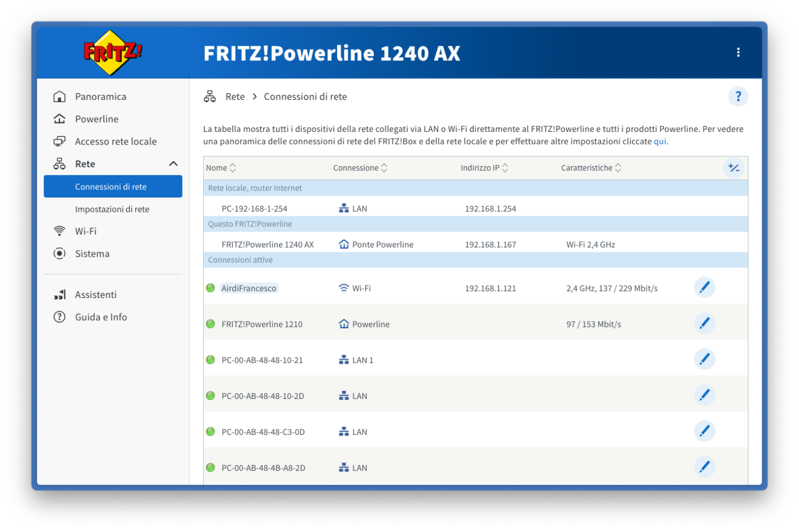799x532 pixels.
Task: Edit the PC-00-AB-48-48-10-2D entry
Action: (x=704, y=395)
